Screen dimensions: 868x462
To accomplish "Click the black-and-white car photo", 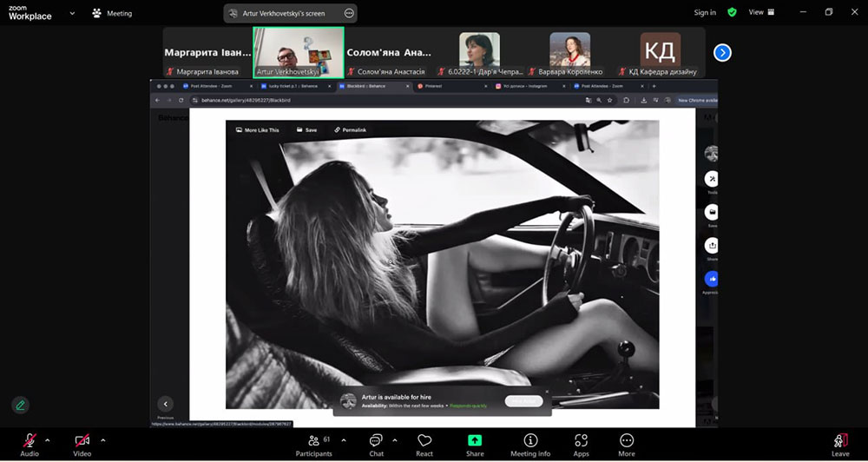I will coord(443,264).
